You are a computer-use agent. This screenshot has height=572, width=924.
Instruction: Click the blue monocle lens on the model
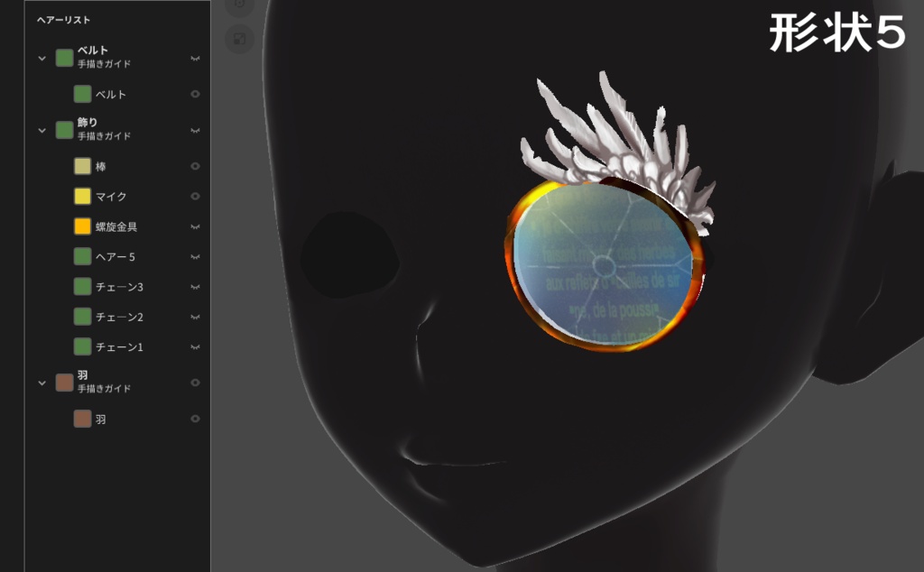click(602, 265)
